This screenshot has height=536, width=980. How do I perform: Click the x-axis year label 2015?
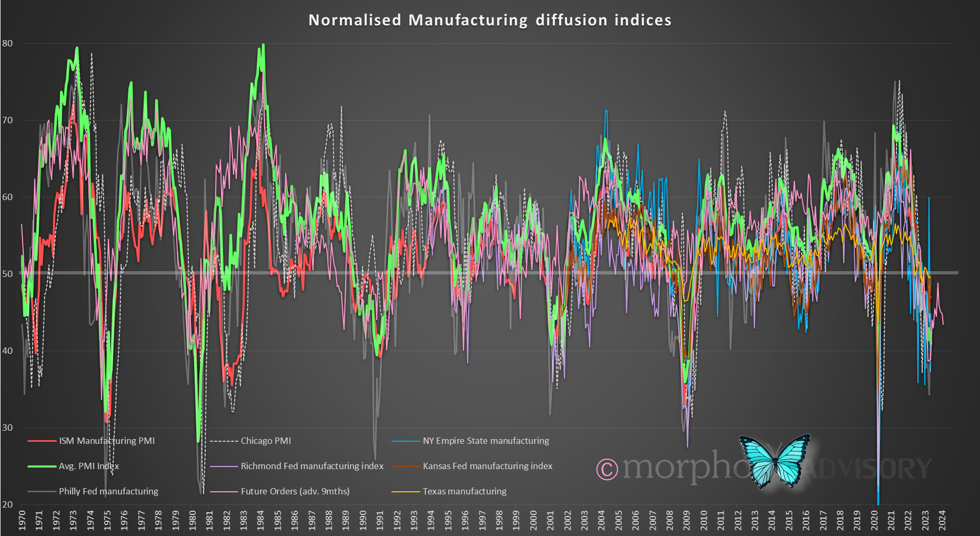789,520
